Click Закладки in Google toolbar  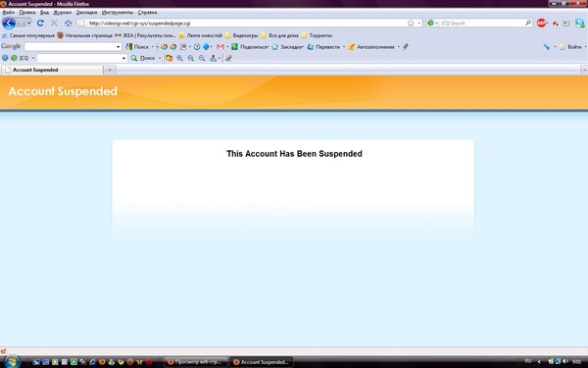pyautogui.click(x=287, y=47)
